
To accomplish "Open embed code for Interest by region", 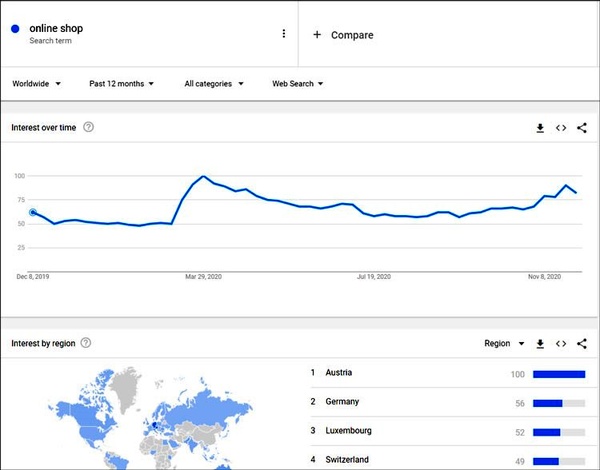I will [x=561, y=344].
